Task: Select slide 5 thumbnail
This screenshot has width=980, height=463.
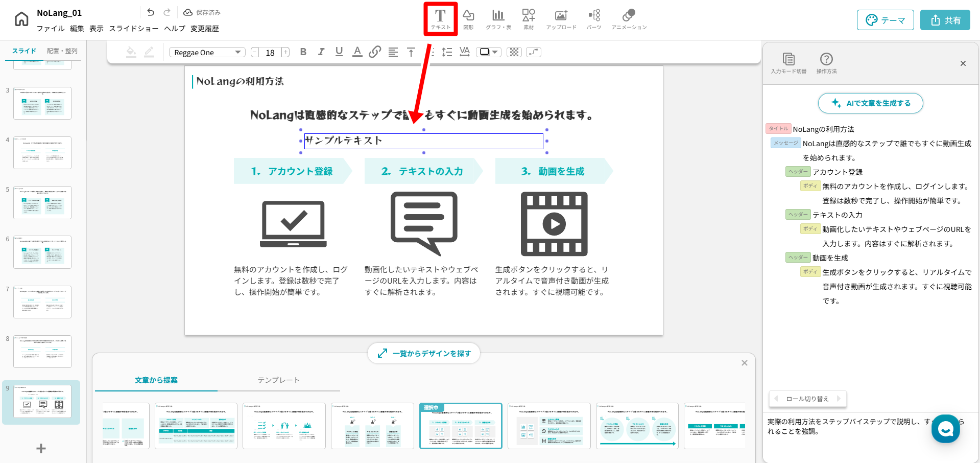Action: coord(42,202)
